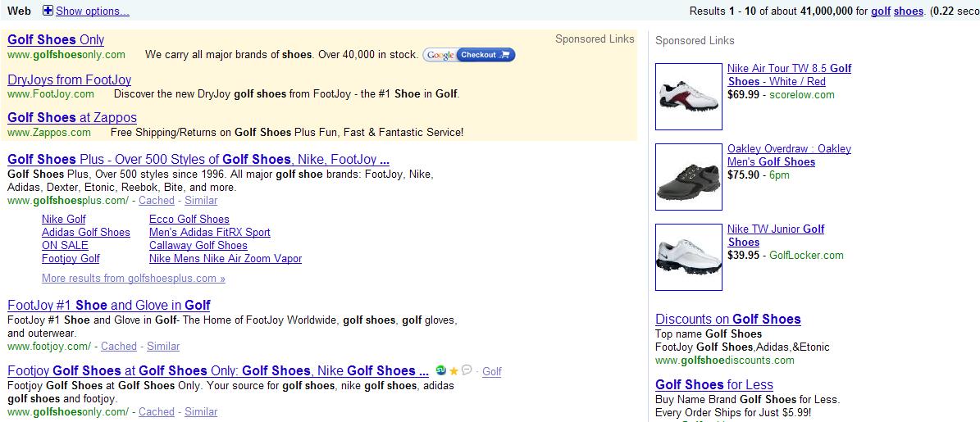Open the Oakley Overdraw black shoe thumbnail
Image resolution: width=980 pixels, height=422 pixels.
click(689, 177)
